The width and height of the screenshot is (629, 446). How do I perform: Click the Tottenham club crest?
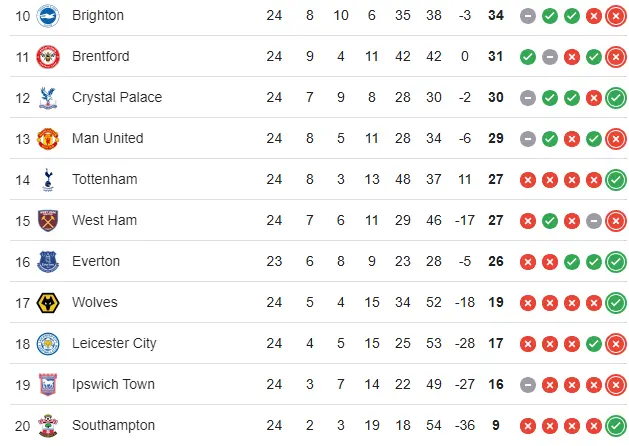click(x=48, y=179)
